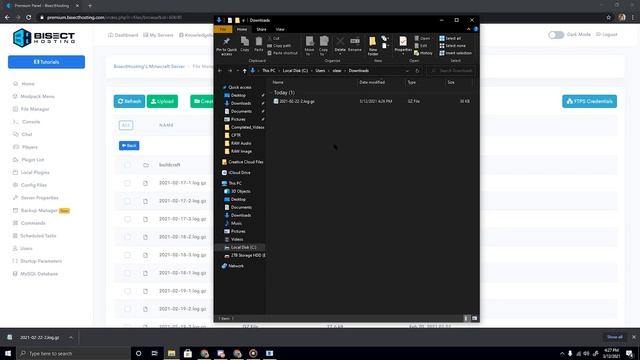Click Select all in ribbon
This screenshot has height=360, width=640.
pyautogui.click(x=450, y=38)
